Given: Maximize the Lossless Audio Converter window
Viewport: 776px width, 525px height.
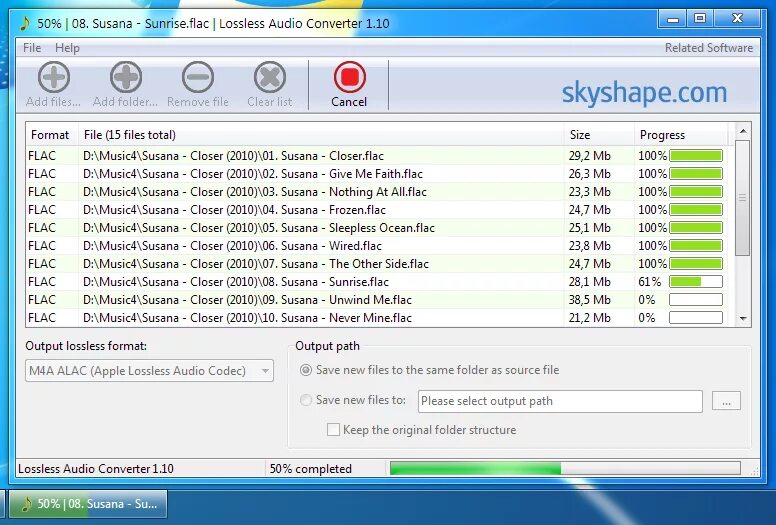Looking at the screenshot, I should tap(700, 19).
